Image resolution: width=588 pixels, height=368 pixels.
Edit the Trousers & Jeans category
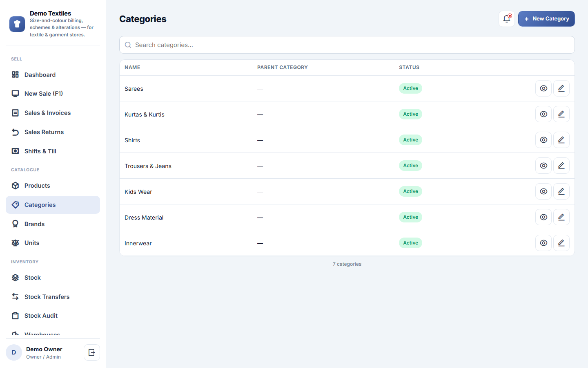pos(561,166)
